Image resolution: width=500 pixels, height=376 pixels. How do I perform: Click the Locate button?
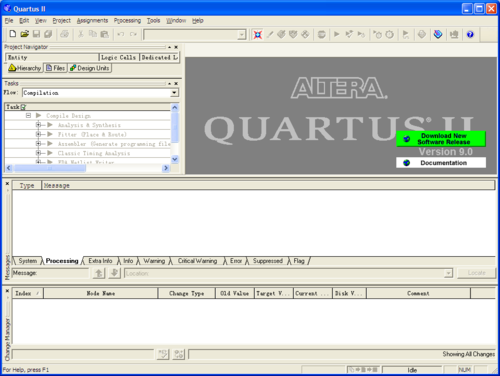pyautogui.click(x=476, y=273)
